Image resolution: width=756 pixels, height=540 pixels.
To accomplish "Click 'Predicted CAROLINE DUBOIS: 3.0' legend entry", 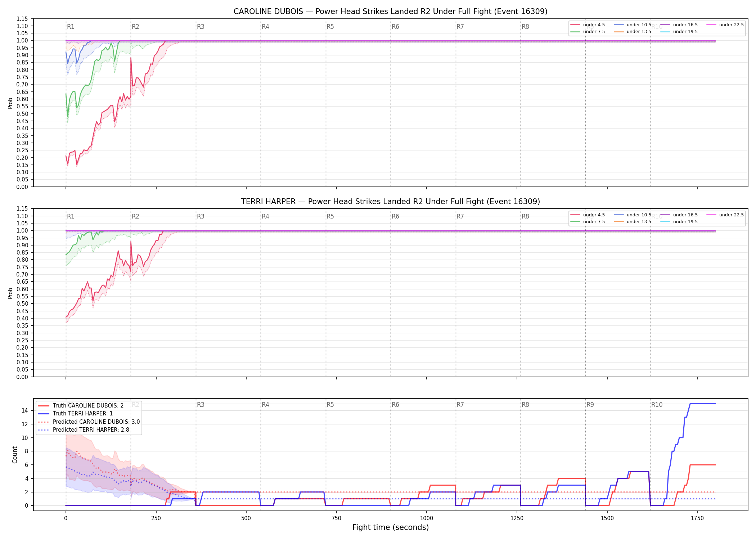I will pos(89,422).
